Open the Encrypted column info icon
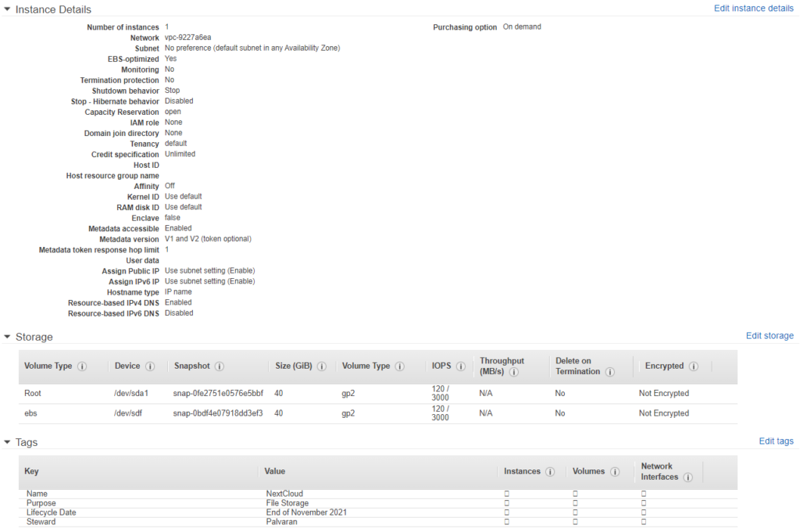The height and width of the screenshot is (532, 800). [694, 366]
